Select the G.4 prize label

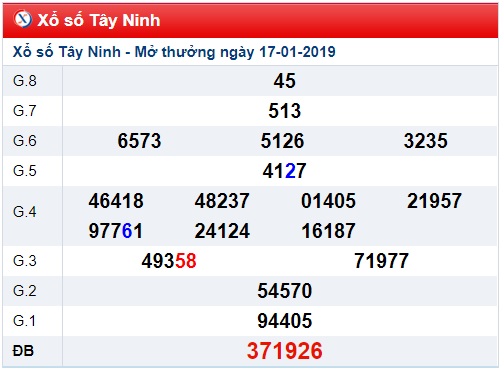25,212
